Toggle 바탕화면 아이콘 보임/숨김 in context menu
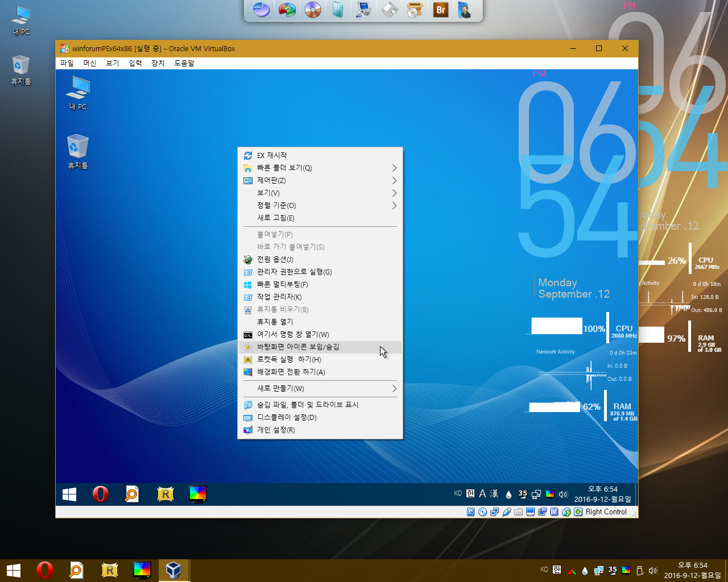The width and height of the screenshot is (728, 582). pyautogui.click(x=320, y=347)
